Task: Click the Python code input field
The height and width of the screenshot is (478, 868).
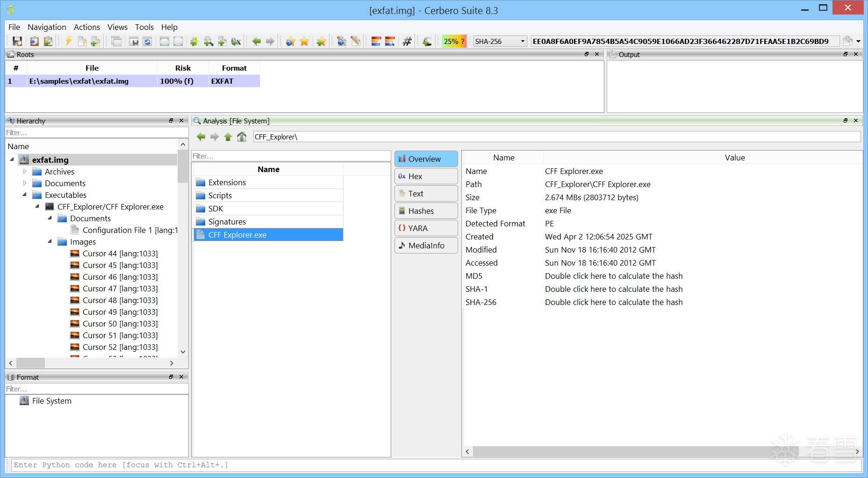Action: (436, 465)
